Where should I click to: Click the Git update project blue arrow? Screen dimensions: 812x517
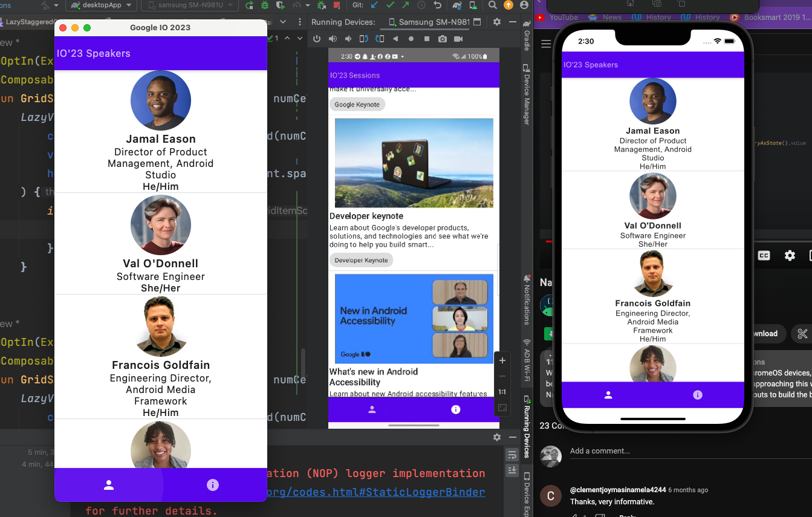(374, 5)
